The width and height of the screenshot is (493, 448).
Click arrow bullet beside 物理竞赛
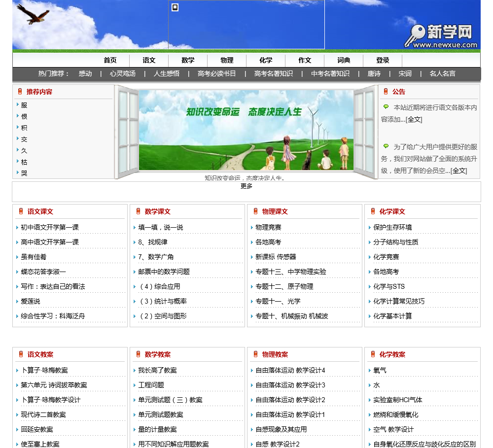[252, 227]
